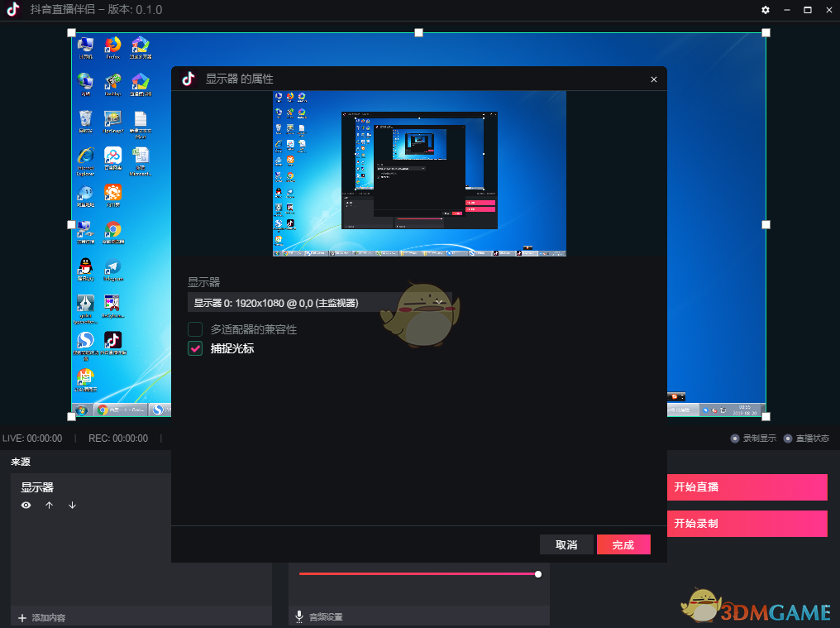
Task: Click 添加内容 to add a source
Action: click(x=49, y=618)
